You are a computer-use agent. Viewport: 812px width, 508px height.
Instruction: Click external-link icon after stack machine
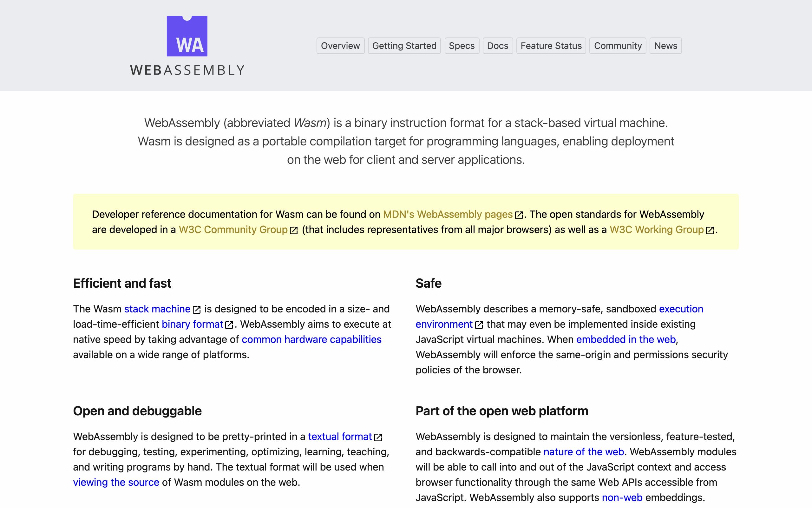point(197,310)
